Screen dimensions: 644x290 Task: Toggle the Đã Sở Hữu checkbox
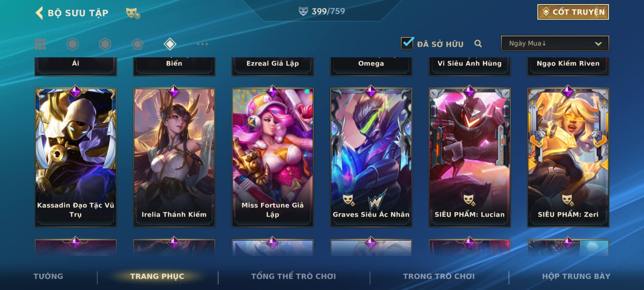(407, 43)
